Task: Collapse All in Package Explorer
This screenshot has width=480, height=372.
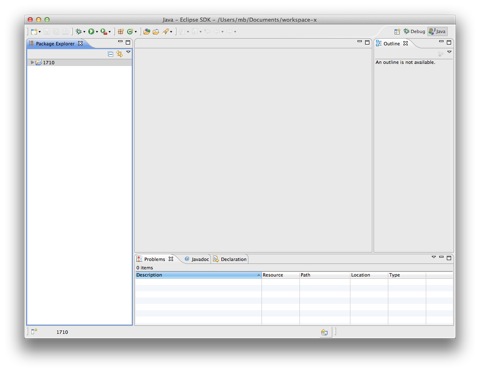Action: point(111,54)
